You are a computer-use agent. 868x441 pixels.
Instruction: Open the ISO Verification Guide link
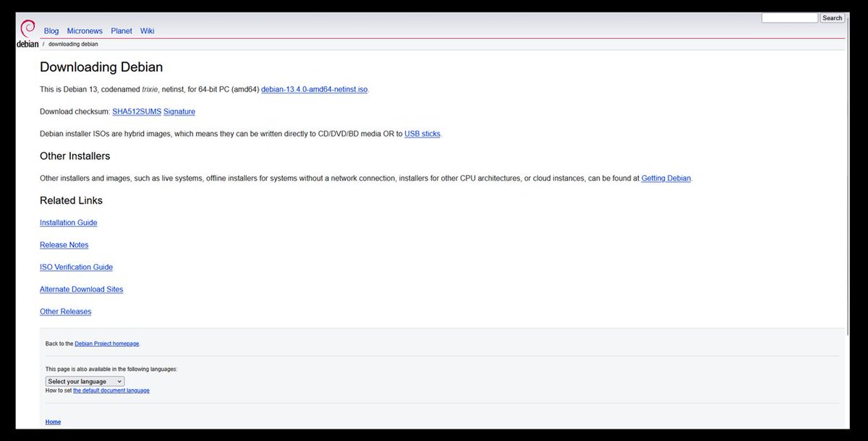click(x=77, y=267)
